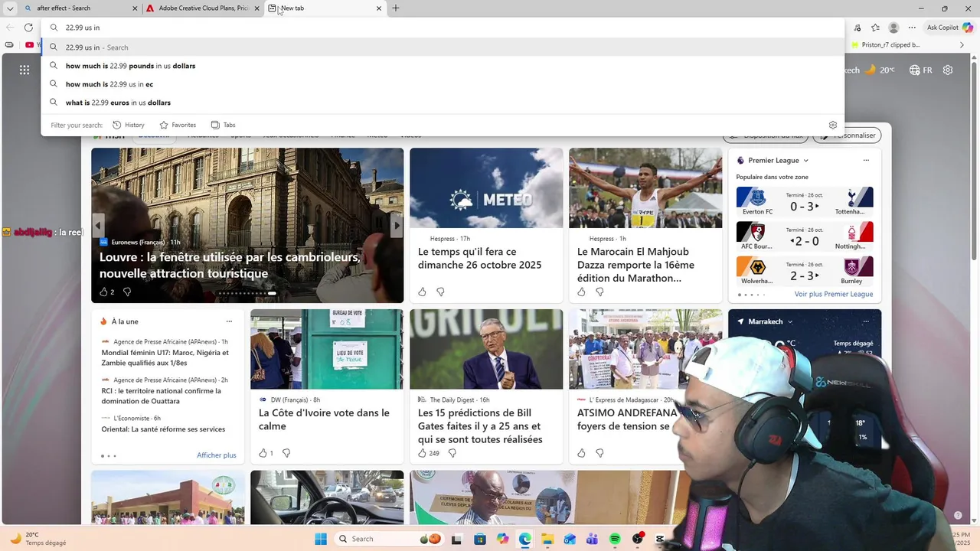Click the Ask Copilot button
This screenshot has width=980, height=551.
coord(948,28)
